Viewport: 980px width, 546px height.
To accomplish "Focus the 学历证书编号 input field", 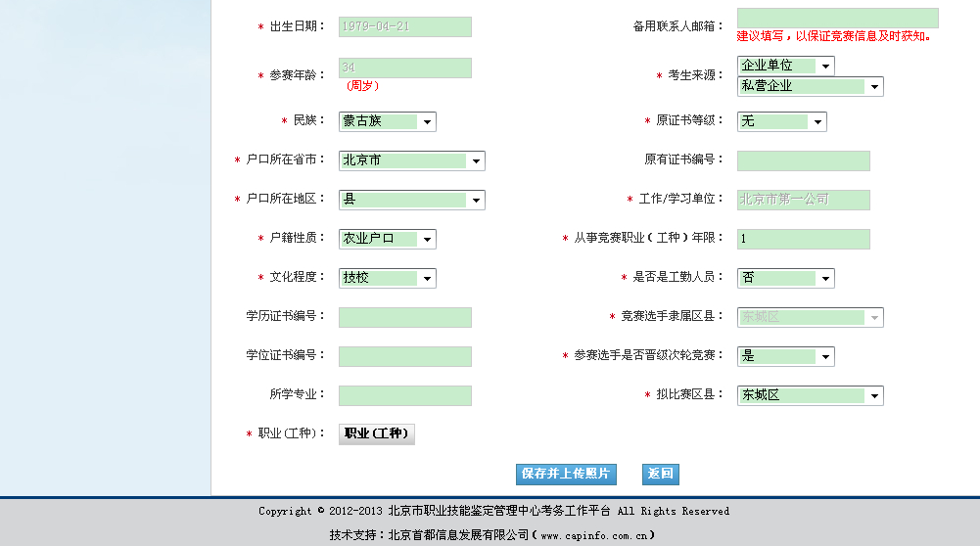I will 404,317.
